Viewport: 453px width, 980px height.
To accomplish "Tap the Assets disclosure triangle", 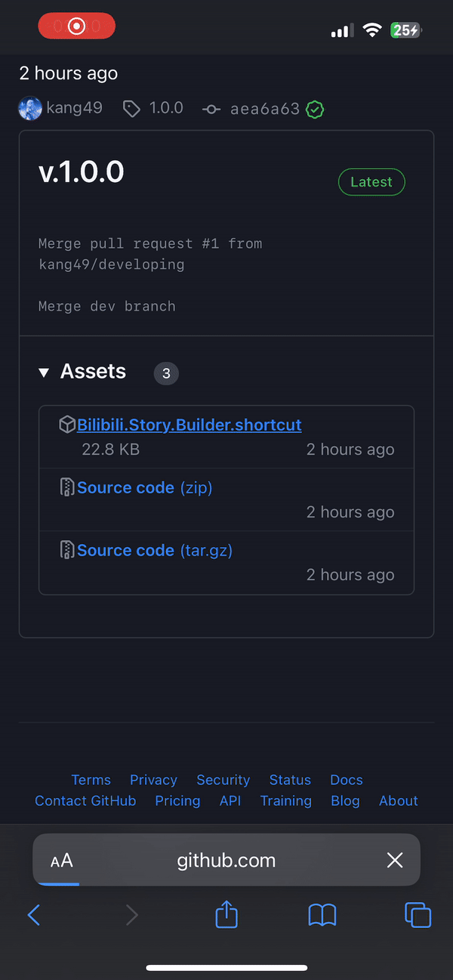I will [44, 372].
